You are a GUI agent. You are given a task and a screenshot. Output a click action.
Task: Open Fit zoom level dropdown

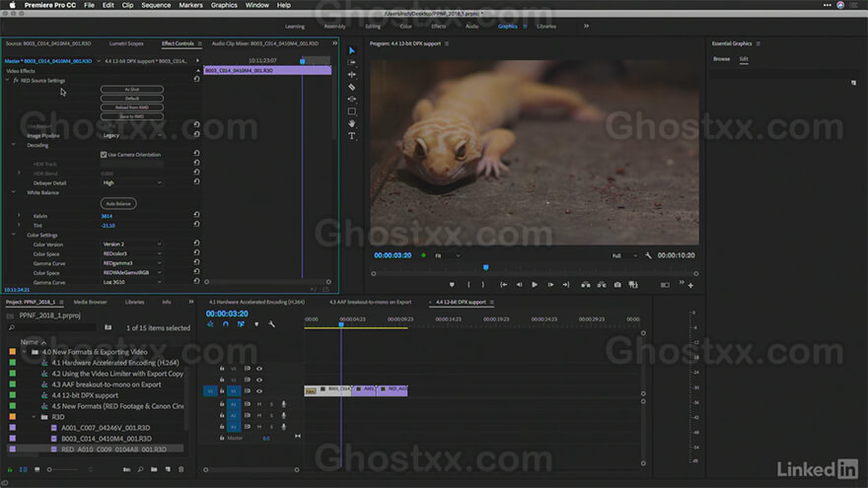447,255
